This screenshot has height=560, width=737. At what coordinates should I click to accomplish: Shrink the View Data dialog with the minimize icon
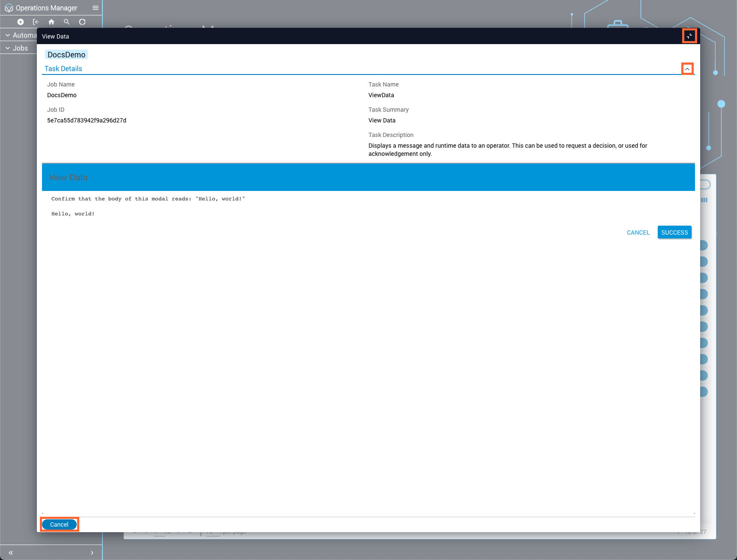[x=689, y=36]
